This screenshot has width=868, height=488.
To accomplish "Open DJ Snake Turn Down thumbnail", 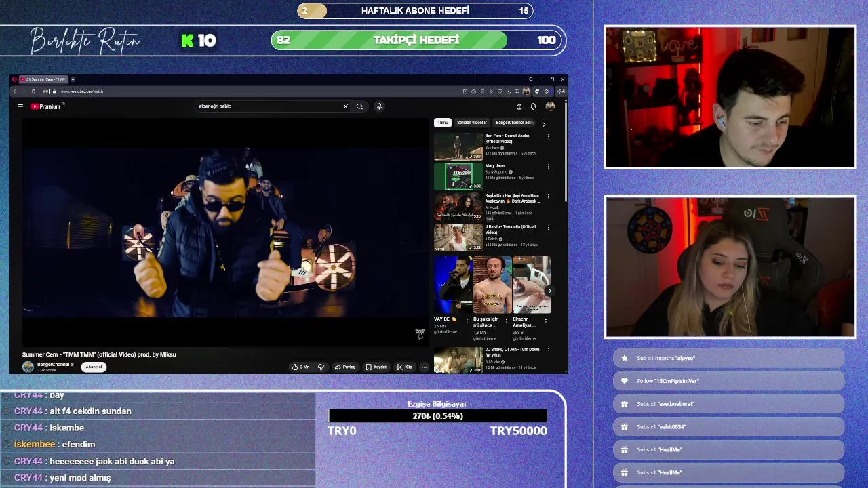I will (458, 360).
